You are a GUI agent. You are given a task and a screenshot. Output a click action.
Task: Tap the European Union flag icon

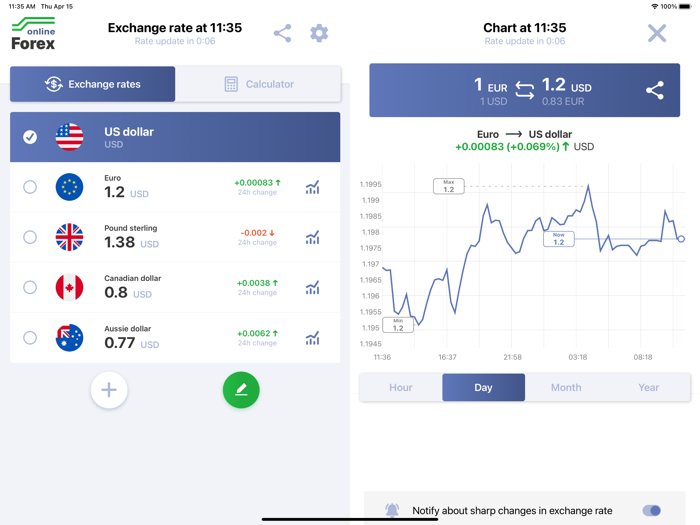69,187
